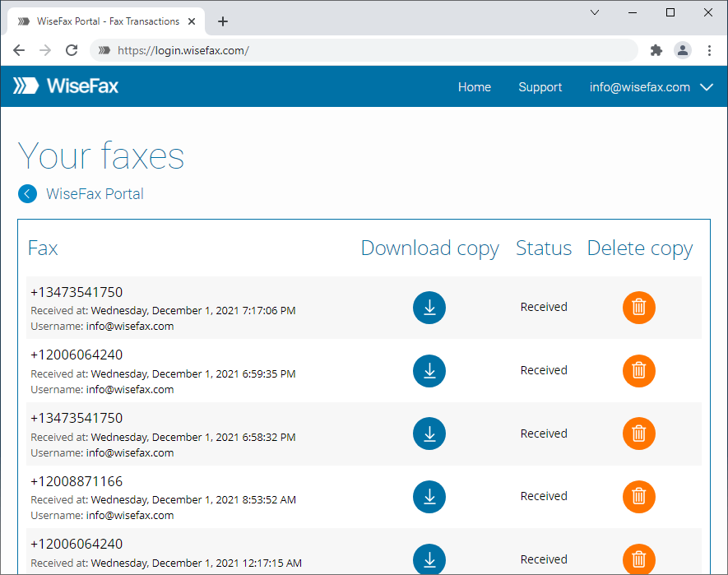
Task: Go back using browser back arrow
Action: coord(19,50)
